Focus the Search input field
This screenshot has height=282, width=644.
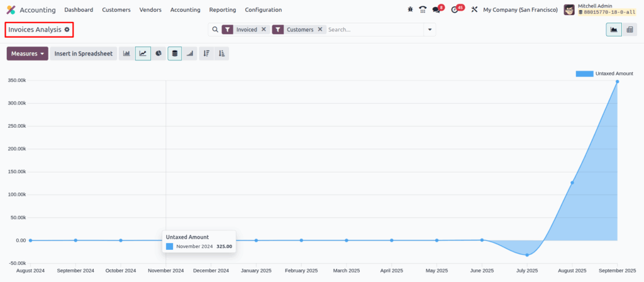pyautogui.click(x=375, y=30)
